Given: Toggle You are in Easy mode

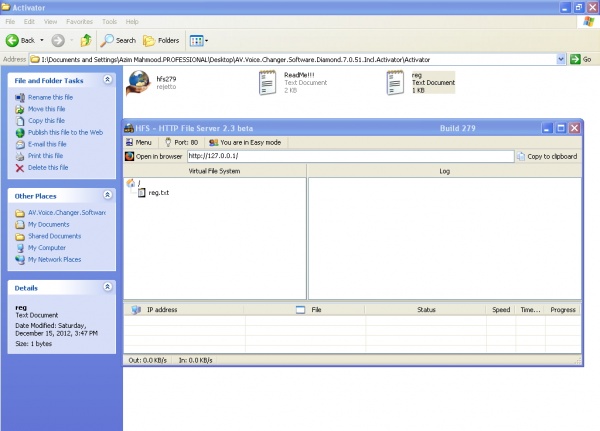Looking at the screenshot, I should [x=245, y=142].
